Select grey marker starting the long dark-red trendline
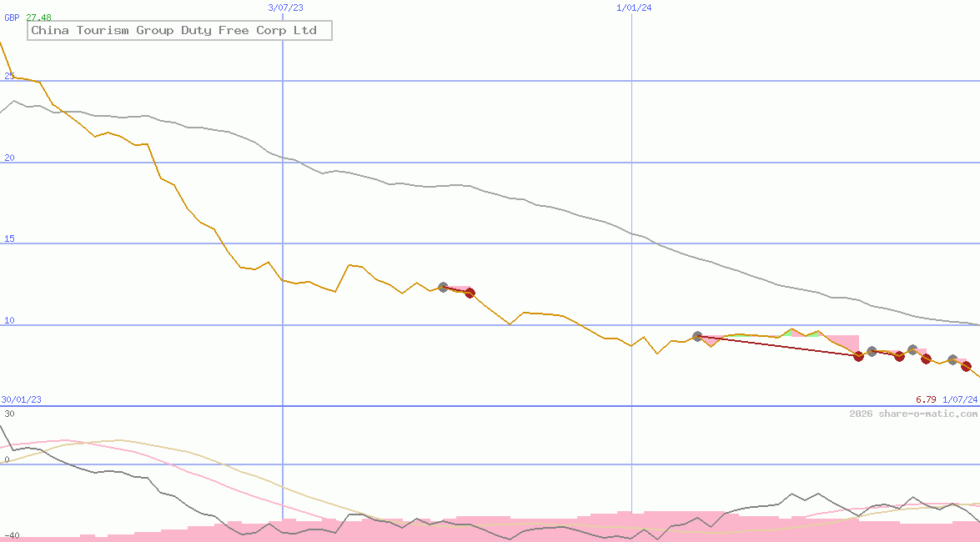 (x=698, y=336)
